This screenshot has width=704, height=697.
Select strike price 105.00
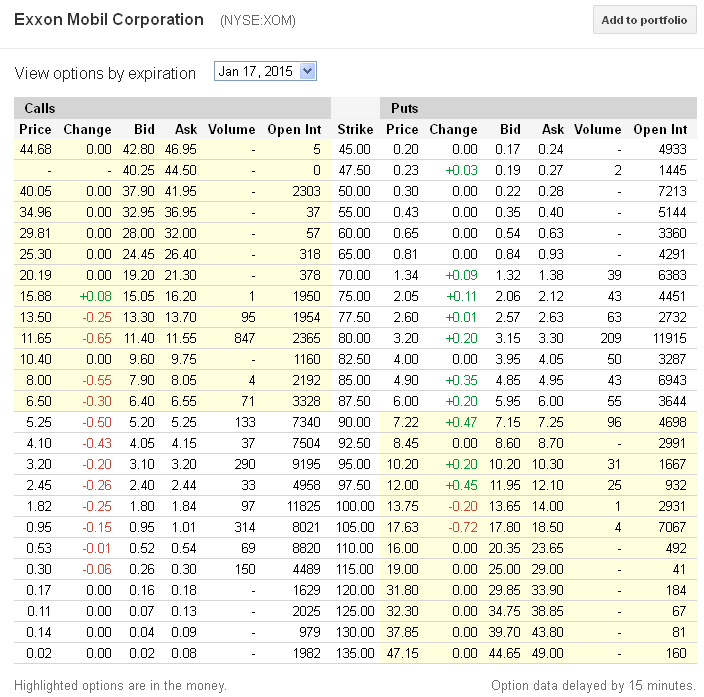355,527
